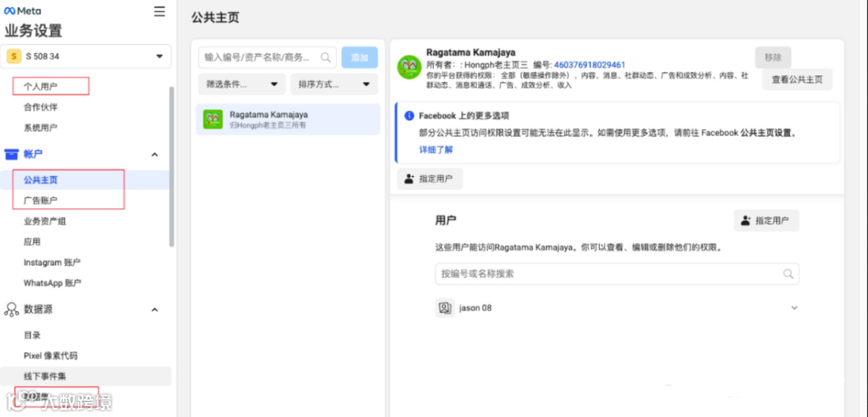Click the info icon in Facebook options notice
868x417 pixels.
pyautogui.click(x=409, y=116)
